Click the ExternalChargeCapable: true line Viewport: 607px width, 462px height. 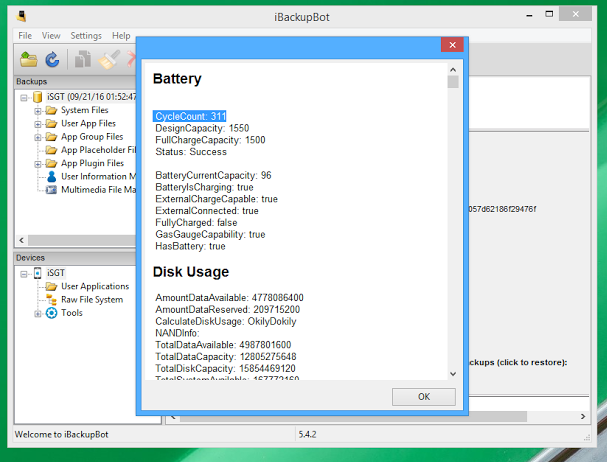point(216,199)
